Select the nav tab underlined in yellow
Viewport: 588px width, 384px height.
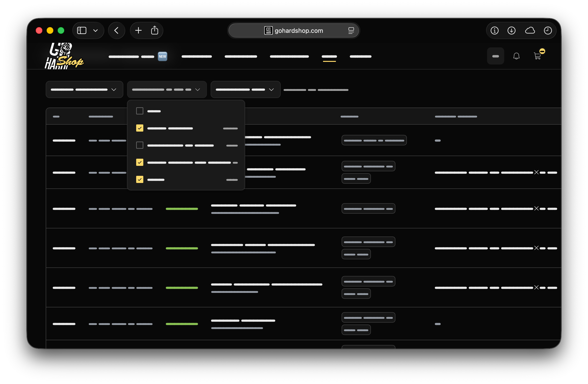(329, 57)
